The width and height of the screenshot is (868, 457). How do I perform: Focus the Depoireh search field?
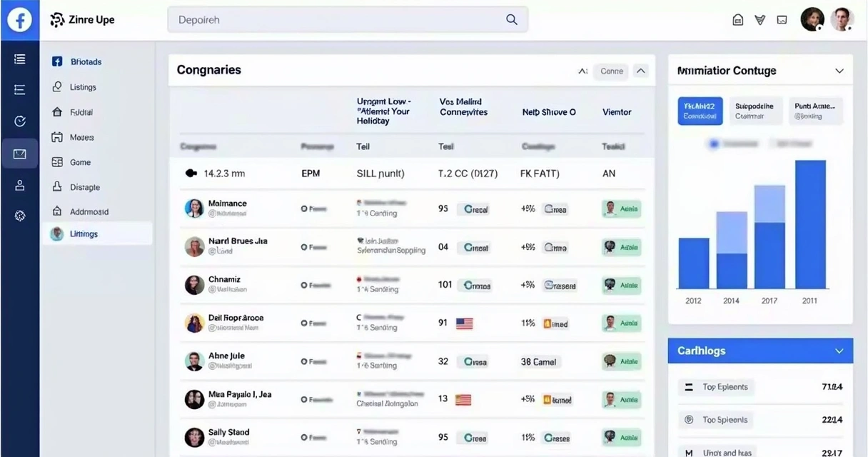(x=348, y=20)
